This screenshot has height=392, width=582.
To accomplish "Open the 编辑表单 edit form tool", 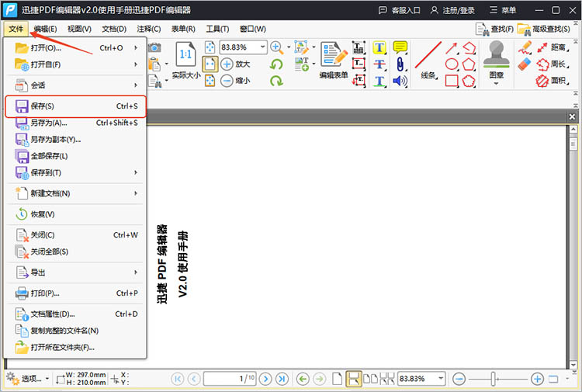I will coord(334,60).
